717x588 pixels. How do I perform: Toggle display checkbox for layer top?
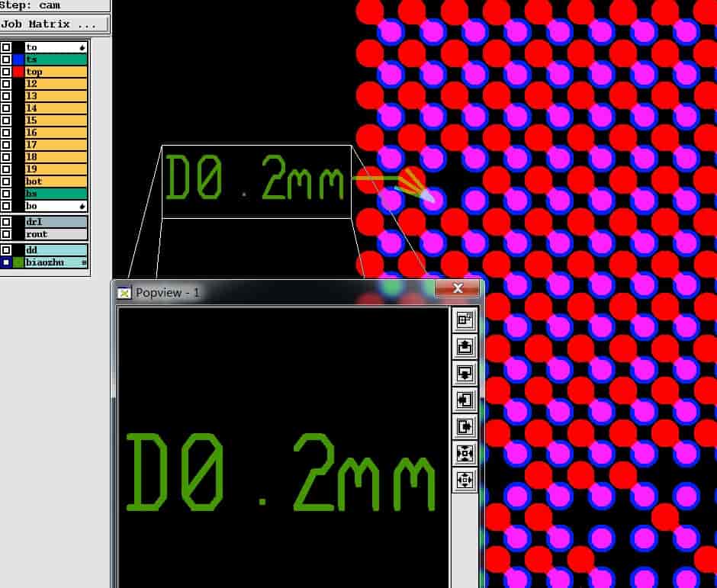[6, 72]
